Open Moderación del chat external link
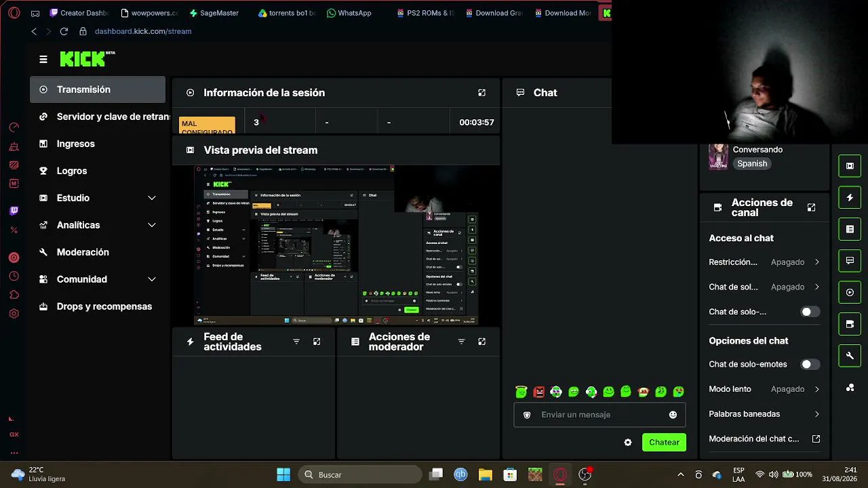 [x=764, y=439]
